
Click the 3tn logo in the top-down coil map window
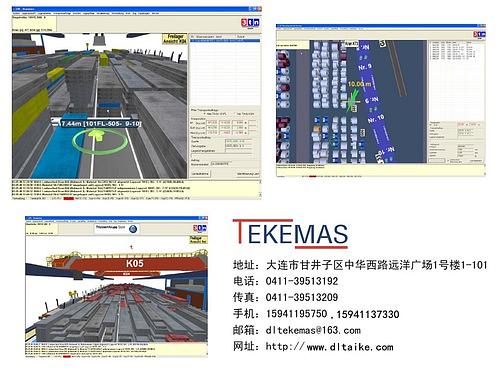[479, 34]
